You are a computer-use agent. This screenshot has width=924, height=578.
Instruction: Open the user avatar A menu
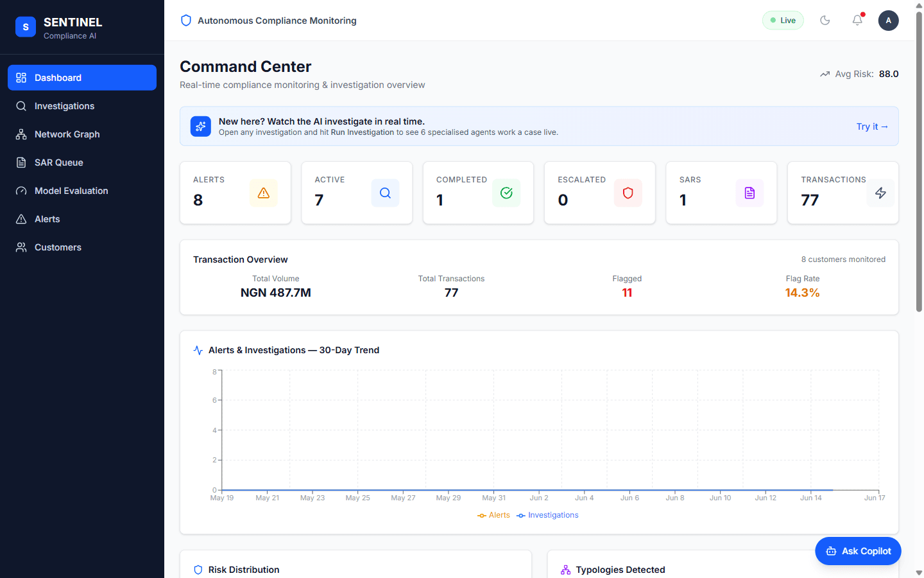(888, 21)
